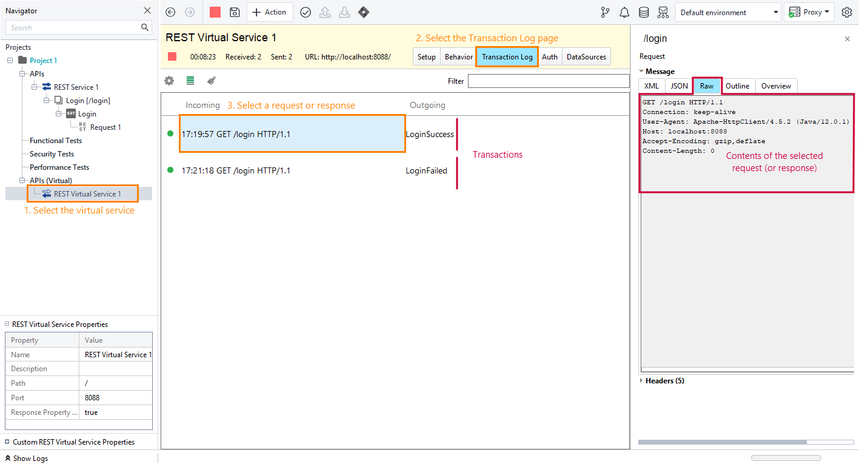Open the Behavior page tab
Viewport: 868px width, 464px height.
[459, 56]
